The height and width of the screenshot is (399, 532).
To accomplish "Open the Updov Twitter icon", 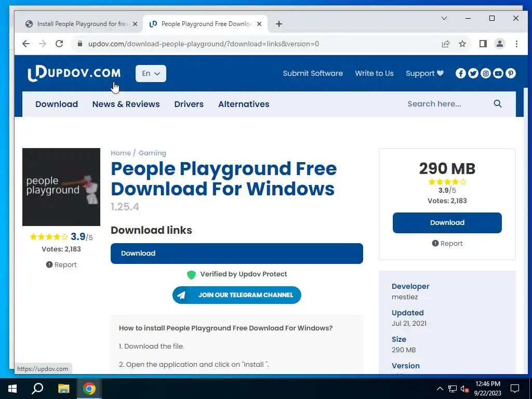I will pyautogui.click(x=473, y=73).
